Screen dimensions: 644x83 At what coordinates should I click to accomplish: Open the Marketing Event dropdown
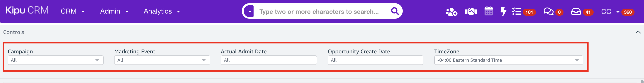click(x=162, y=60)
